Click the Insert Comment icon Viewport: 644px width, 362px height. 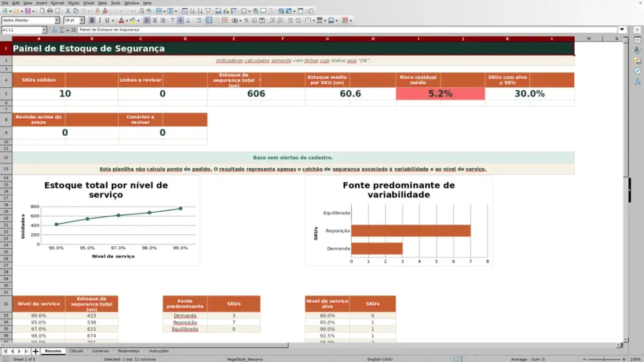264,11
